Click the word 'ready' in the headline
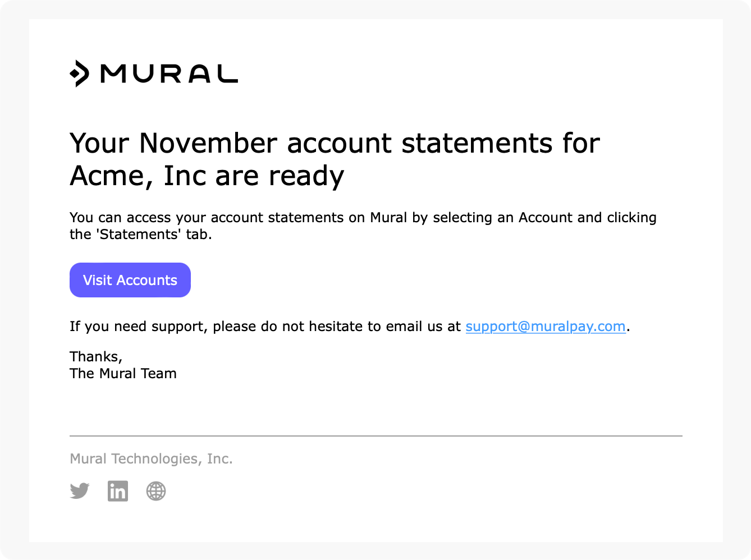The width and height of the screenshot is (751, 560). coord(306,176)
